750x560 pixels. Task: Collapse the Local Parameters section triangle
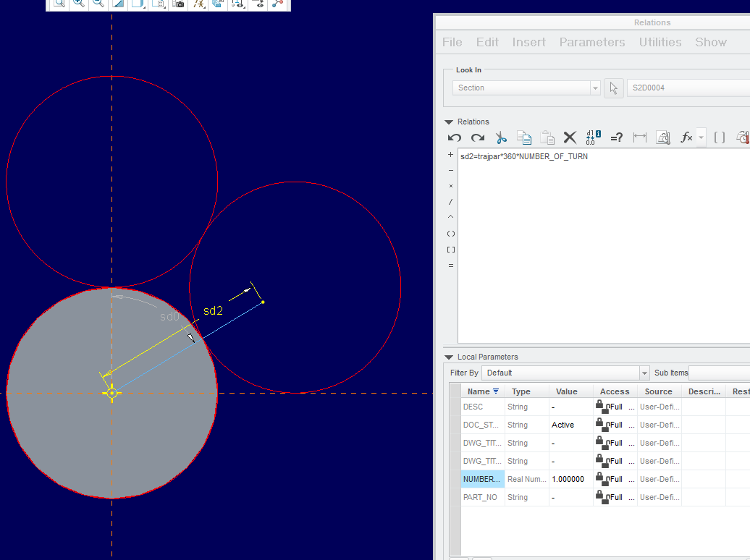449,357
